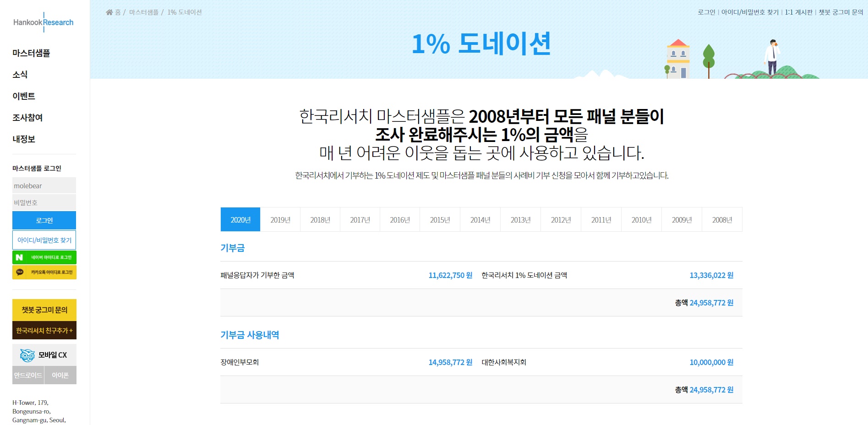
Task: Click 홈 in the breadcrumb
Action: (x=118, y=12)
